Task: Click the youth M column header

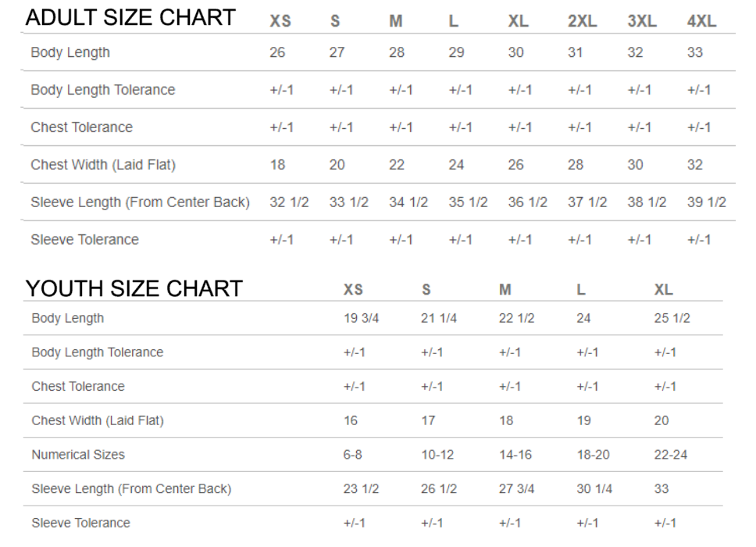Action: (x=505, y=289)
